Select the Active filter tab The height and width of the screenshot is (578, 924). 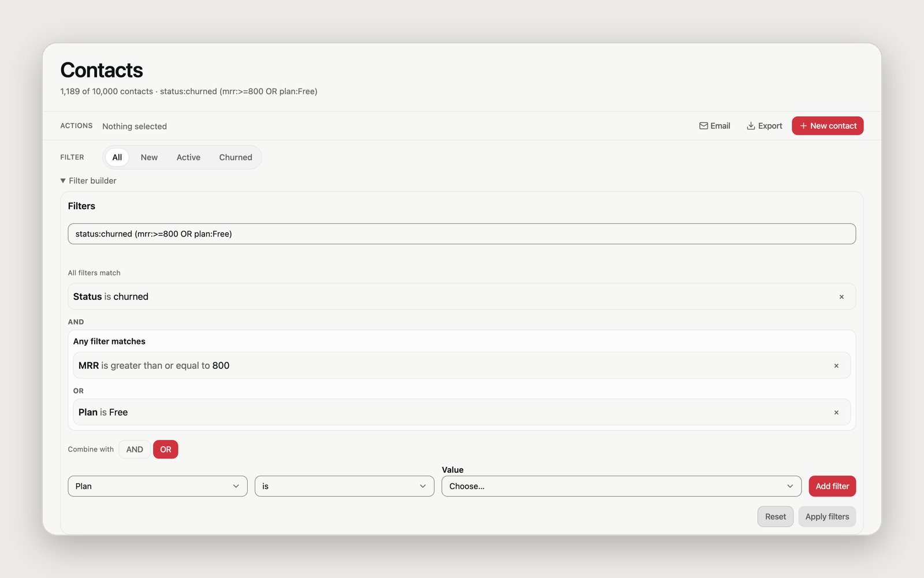(188, 157)
